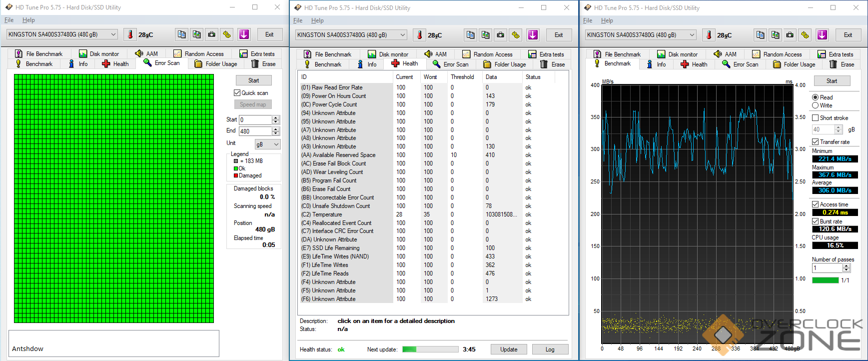Select the Write radio button
Viewport: 868px width, 361px height.
point(815,105)
